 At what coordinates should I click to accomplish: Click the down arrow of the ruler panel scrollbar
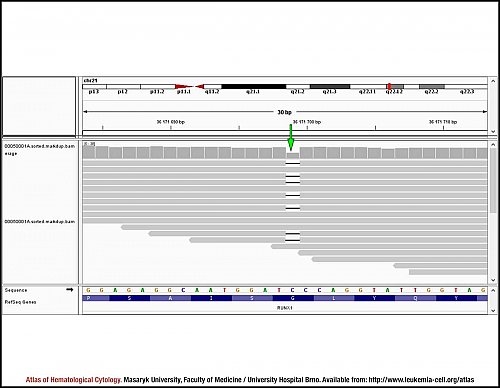[493, 132]
